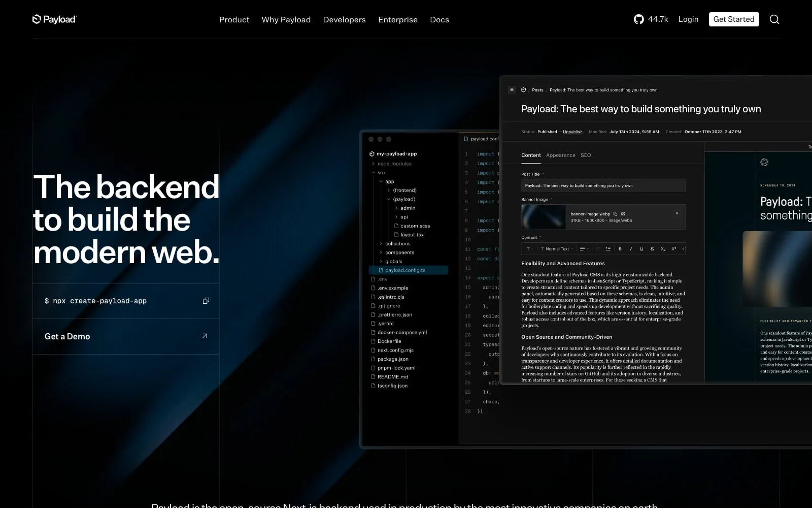Toggle Bold in the Content editor toolbar

point(620,249)
